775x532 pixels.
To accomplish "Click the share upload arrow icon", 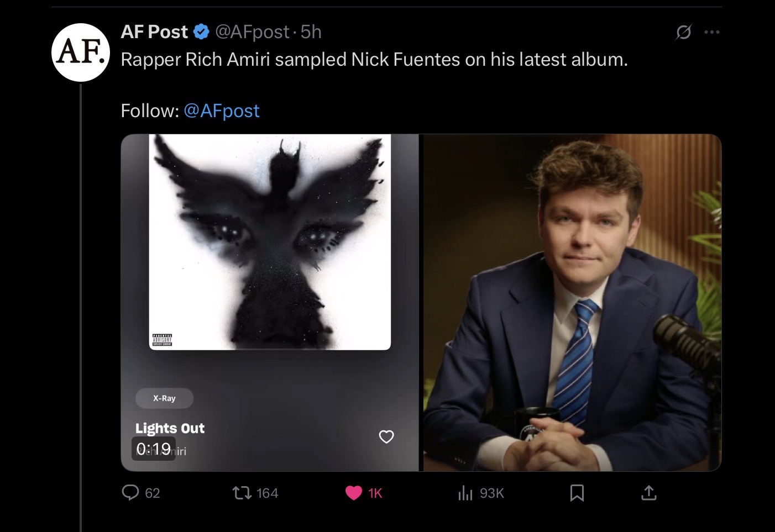I will [649, 492].
